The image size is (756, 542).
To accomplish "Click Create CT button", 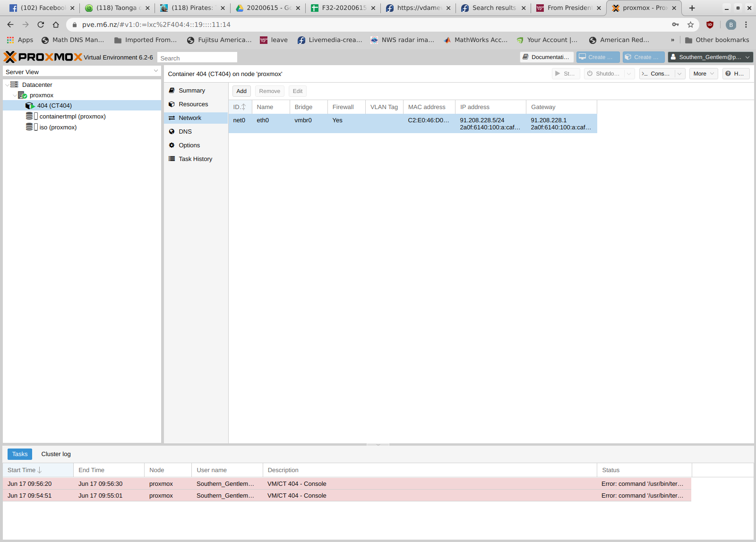I will pyautogui.click(x=643, y=57).
